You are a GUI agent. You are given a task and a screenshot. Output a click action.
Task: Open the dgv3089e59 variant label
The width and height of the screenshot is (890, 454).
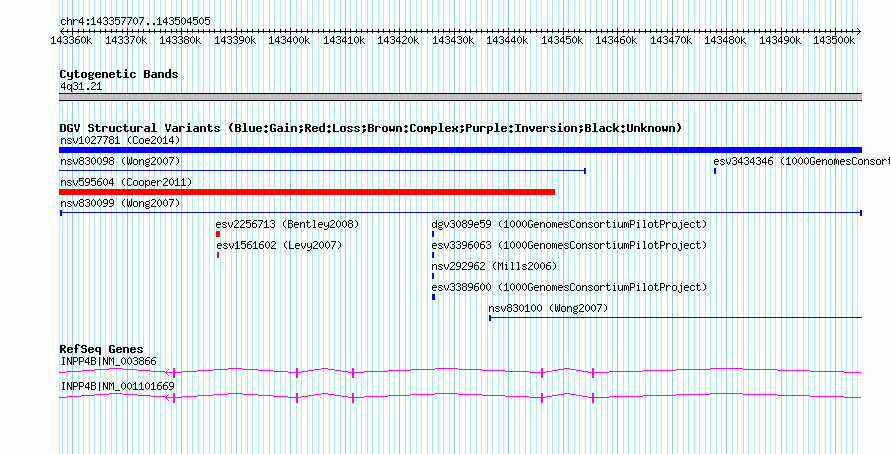[569, 224]
